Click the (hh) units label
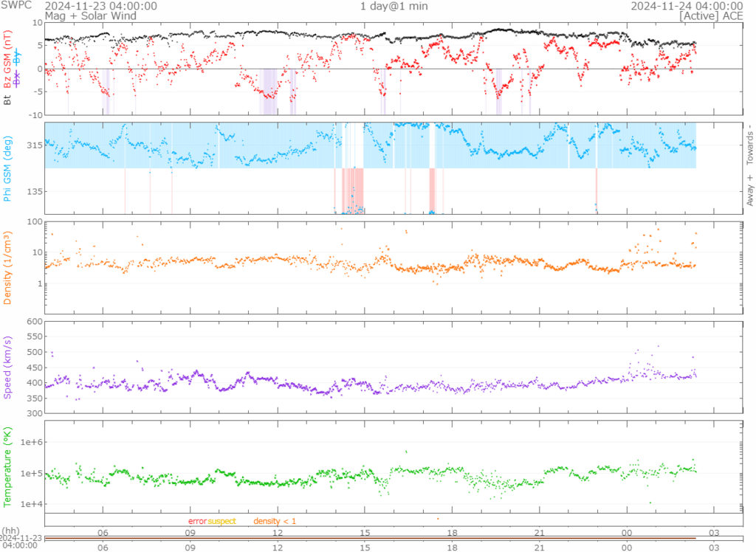756x552 pixels. tap(10, 533)
